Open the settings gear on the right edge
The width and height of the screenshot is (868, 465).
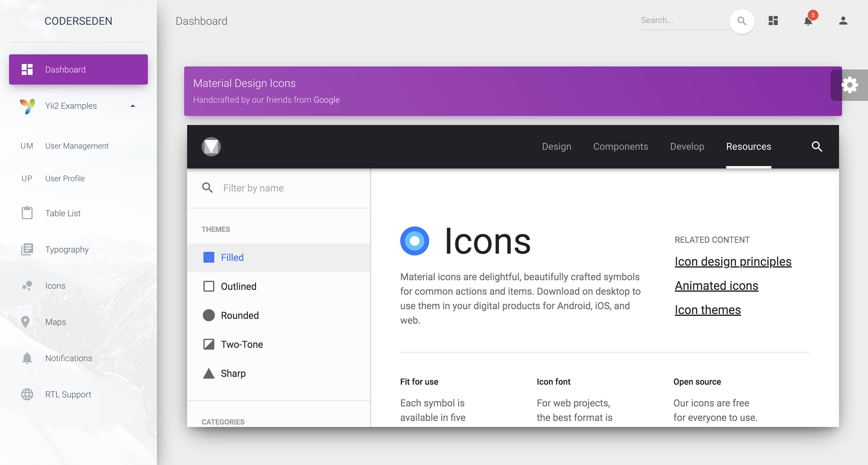click(x=850, y=85)
